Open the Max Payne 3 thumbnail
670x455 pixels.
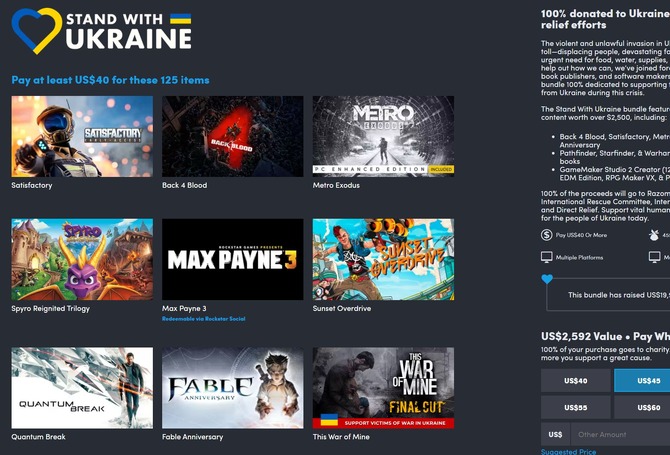point(232,259)
